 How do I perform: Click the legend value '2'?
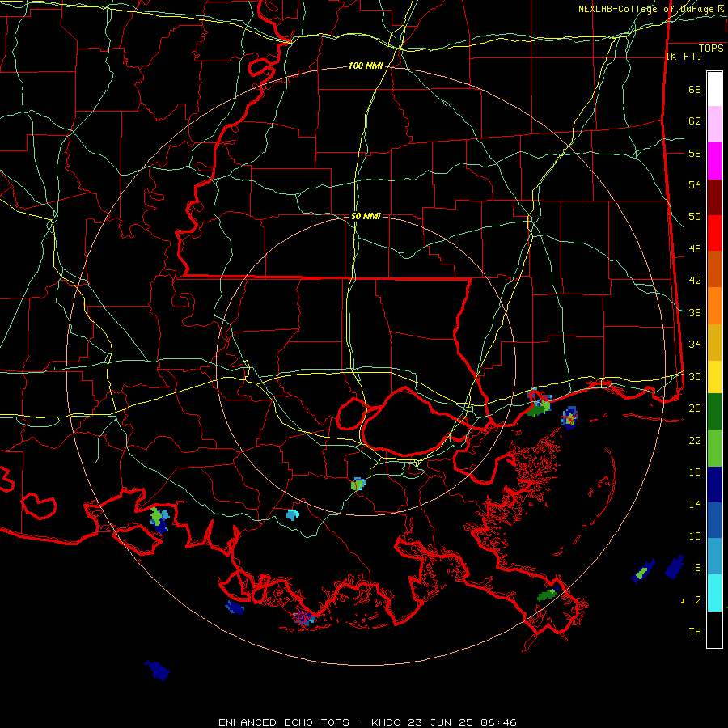coord(697,600)
